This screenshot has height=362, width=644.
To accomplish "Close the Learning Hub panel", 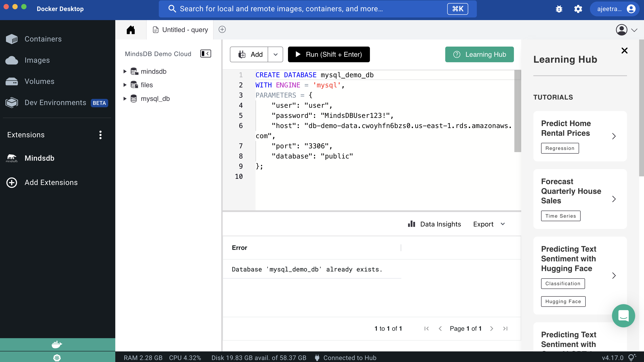I will (624, 51).
